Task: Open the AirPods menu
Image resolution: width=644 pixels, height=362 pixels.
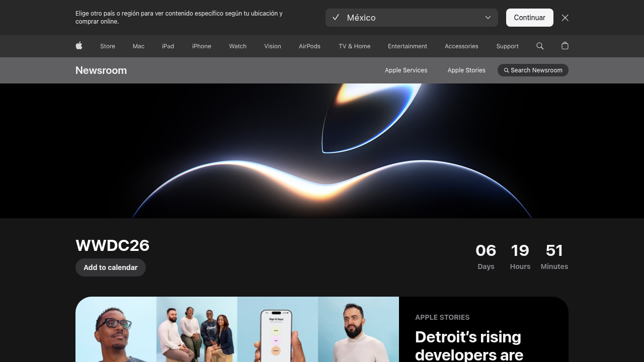Action: 309,46
